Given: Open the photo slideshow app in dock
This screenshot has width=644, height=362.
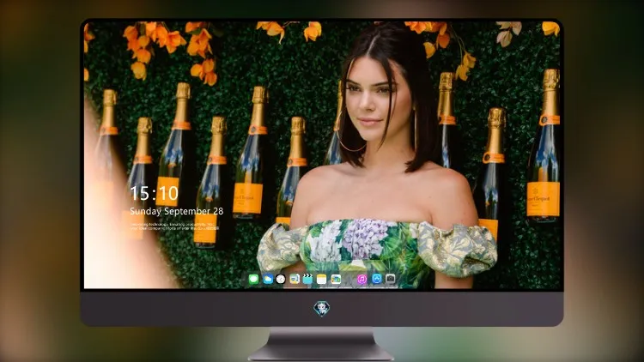Looking at the screenshot, I should (x=336, y=279).
